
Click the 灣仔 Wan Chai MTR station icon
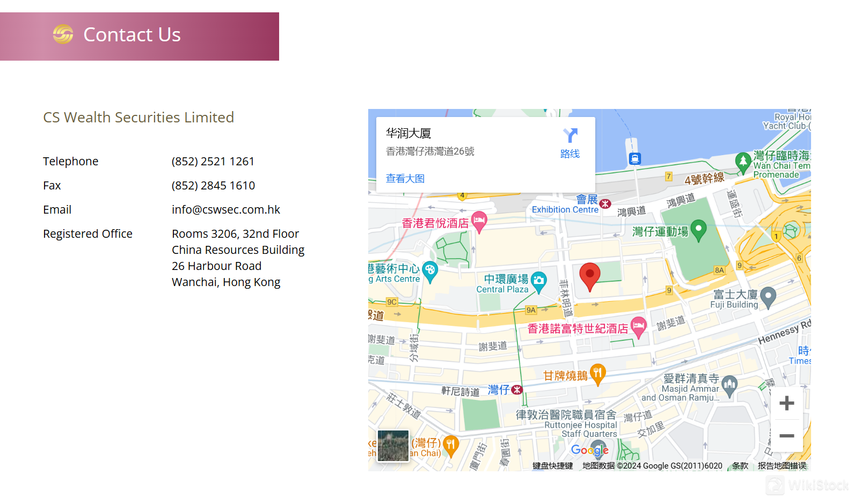[517, 390]
